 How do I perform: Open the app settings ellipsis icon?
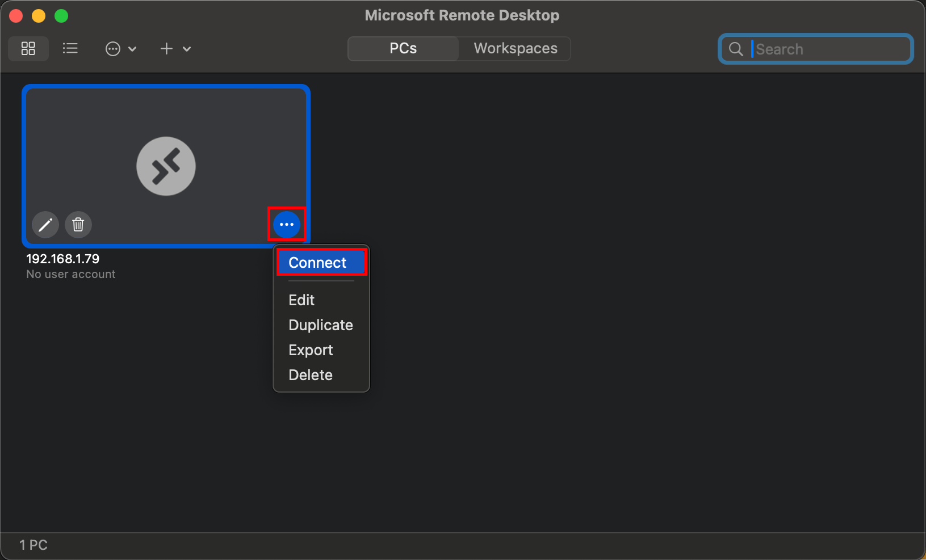pos(113,49)
